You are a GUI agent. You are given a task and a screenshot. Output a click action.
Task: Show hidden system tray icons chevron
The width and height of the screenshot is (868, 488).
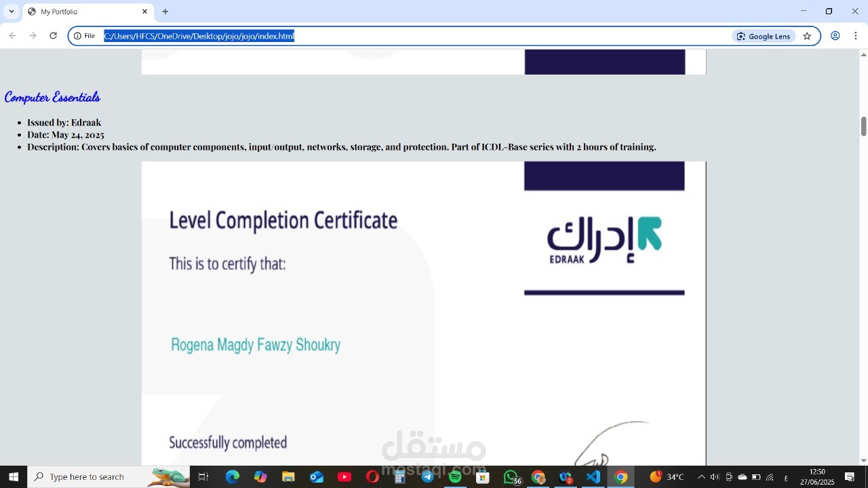pos(701,476)
